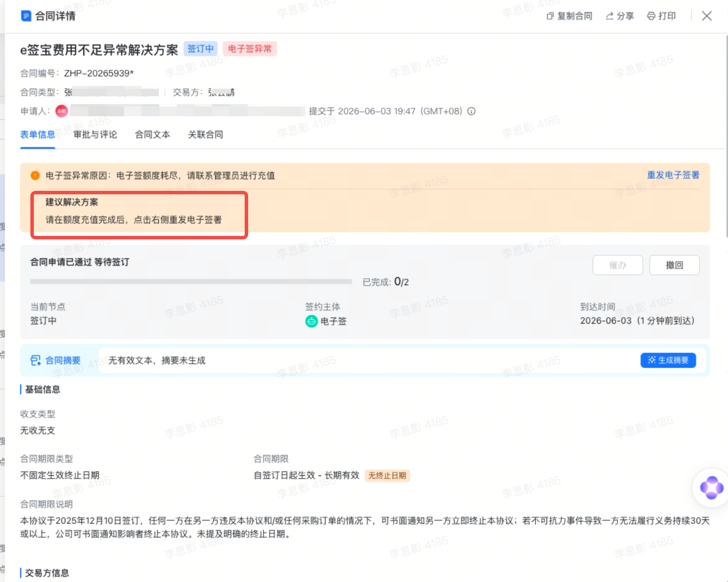The image size is (728, 582).
Task: Close the contract detail panel
Action: [707, 16]
